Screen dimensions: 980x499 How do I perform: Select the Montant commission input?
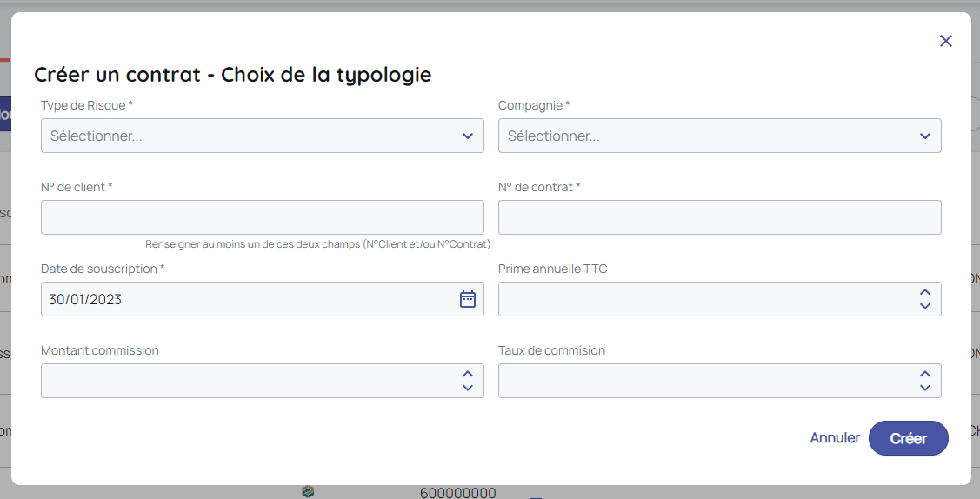(248, 381)
